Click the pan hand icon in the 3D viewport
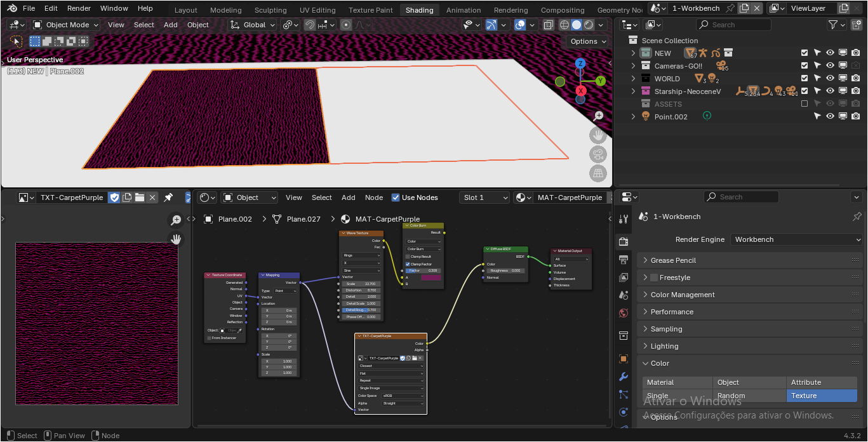Viewport: 868px width, 442px height. pyautogui.click(x=598, y=135)
